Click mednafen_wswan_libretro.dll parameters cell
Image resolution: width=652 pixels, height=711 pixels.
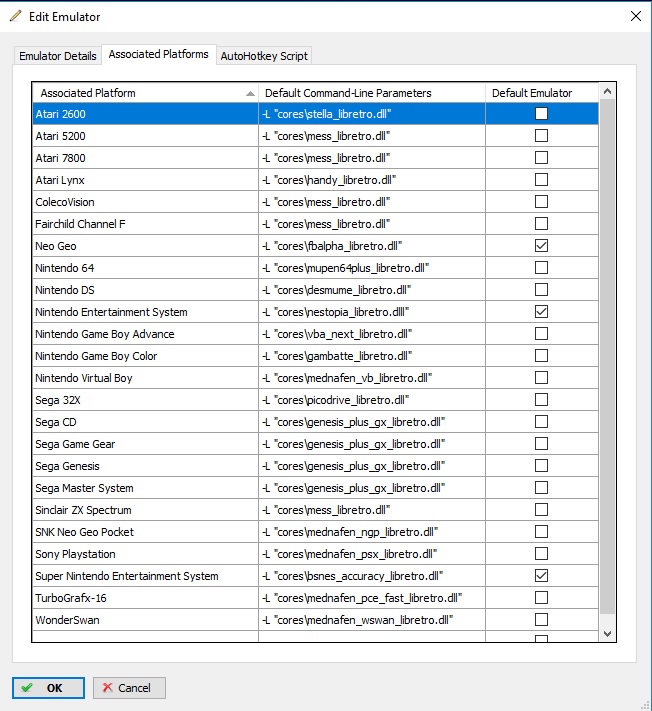(372, 620)
